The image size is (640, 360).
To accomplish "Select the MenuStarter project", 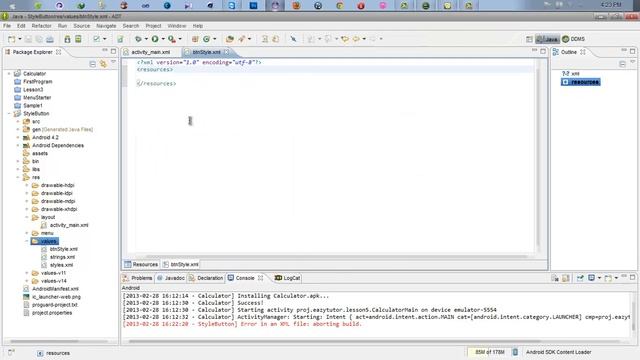I will (37, 98).
